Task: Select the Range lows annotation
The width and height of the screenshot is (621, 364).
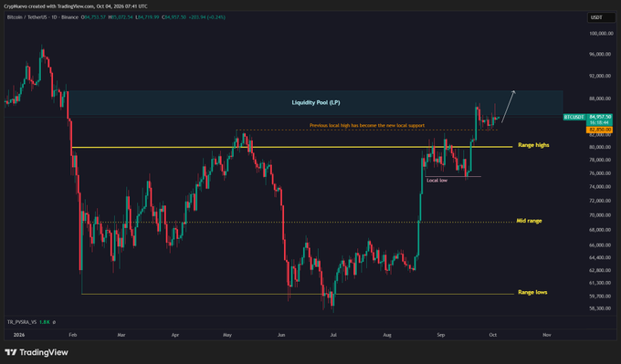Action: coord(532,293)
